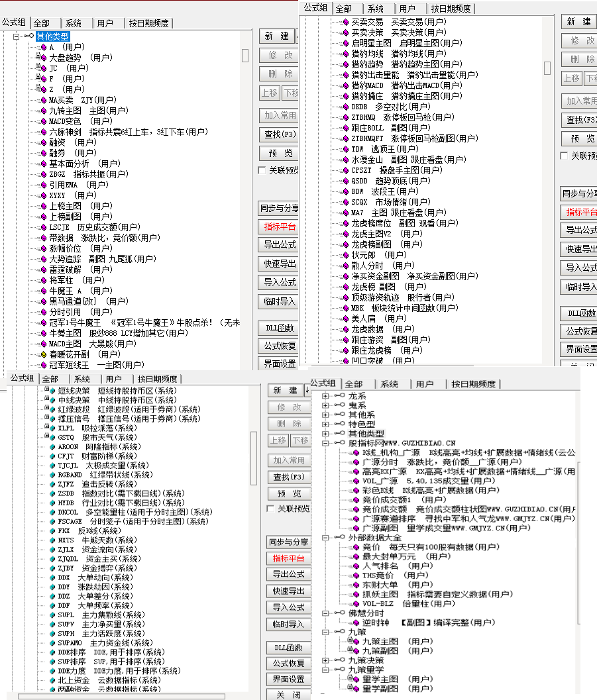The width and height of the screenshot is (597, 700).
Task: Select row DKCOL 多空能量柱
Action: point(135,513)
